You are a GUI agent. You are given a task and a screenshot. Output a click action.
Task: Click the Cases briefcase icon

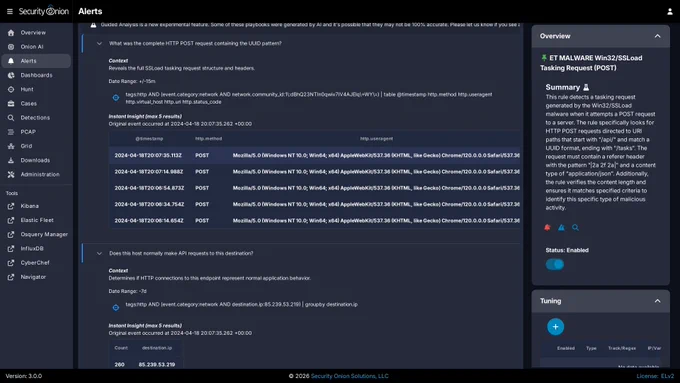point(11,104)
